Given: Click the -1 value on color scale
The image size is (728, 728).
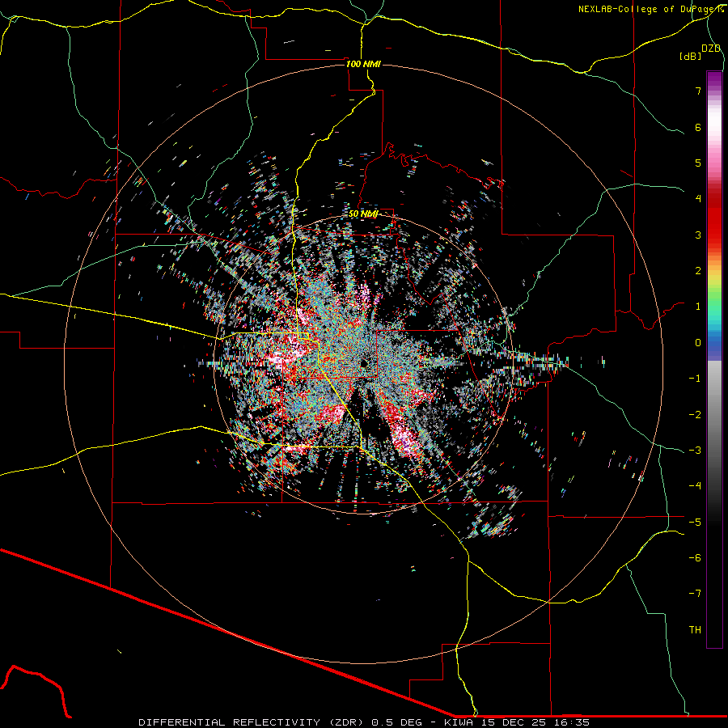Looking at the screenshot, I should (695, 379).
